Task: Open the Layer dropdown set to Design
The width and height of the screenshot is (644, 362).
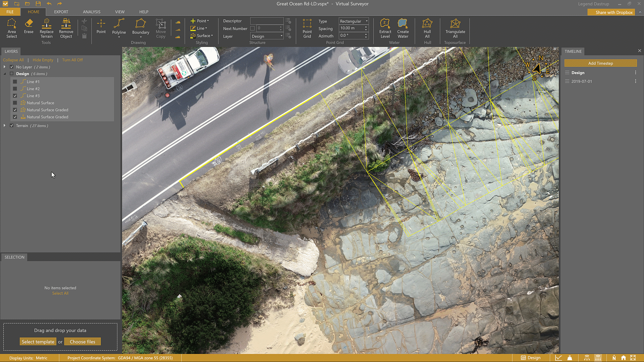Action: [267, 36]
